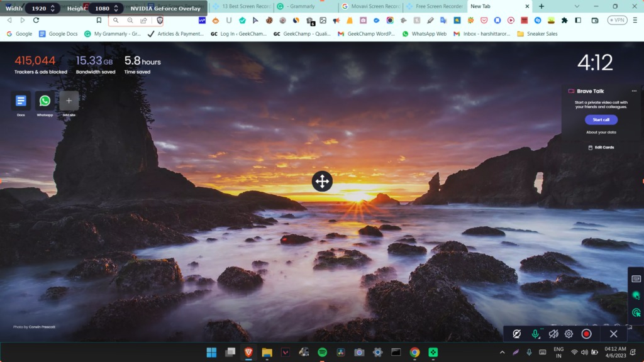Open the WhatsApp shortcut tile
Viewport: 644px width, 362px height.
pyautogui.click(x=45, y=101)
